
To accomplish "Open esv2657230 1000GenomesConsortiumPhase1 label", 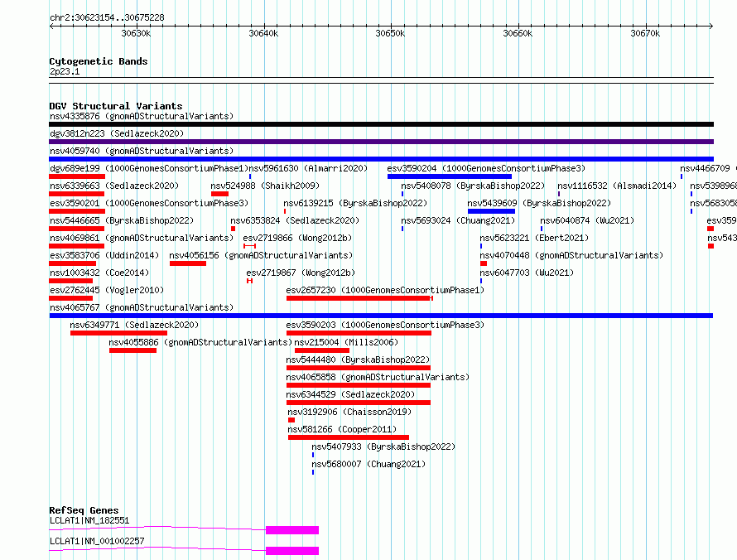I will click(x=385, y=290).
